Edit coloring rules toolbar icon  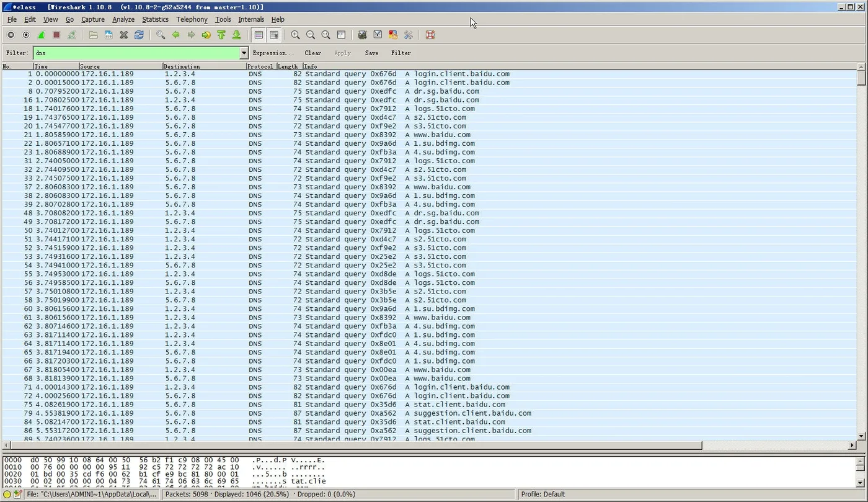(x=392, y=35)
